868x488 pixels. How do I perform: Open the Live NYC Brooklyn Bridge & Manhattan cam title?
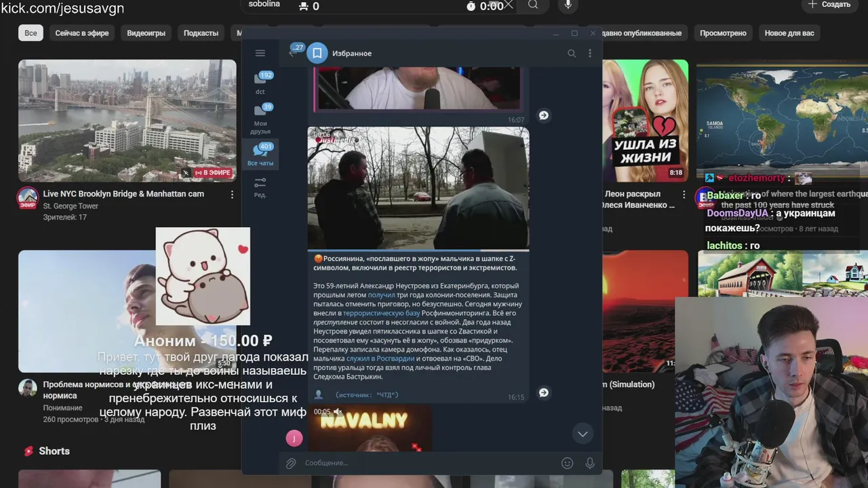(x=123, y=194)
